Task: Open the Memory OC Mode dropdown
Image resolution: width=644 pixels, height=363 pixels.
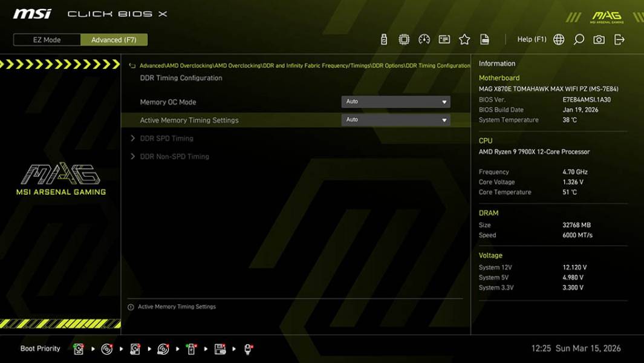Action: [396, 102]
